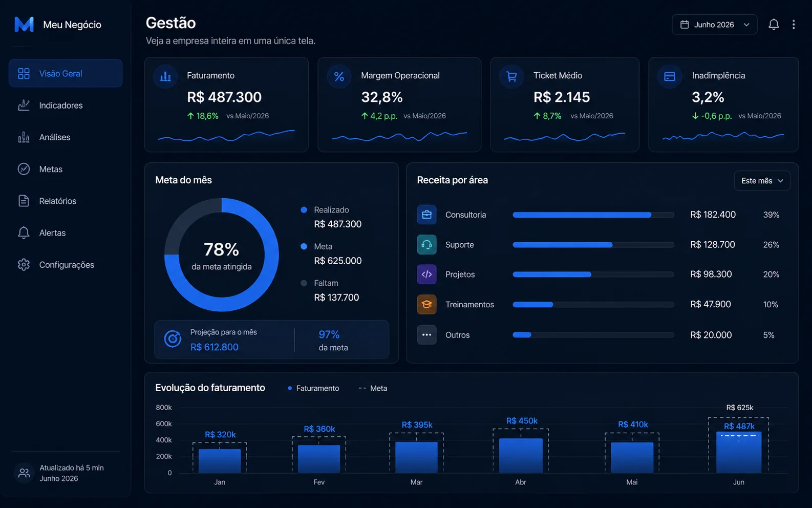
Task: Toggle the Faltam legend dot
Action: [x=304, y=283]
